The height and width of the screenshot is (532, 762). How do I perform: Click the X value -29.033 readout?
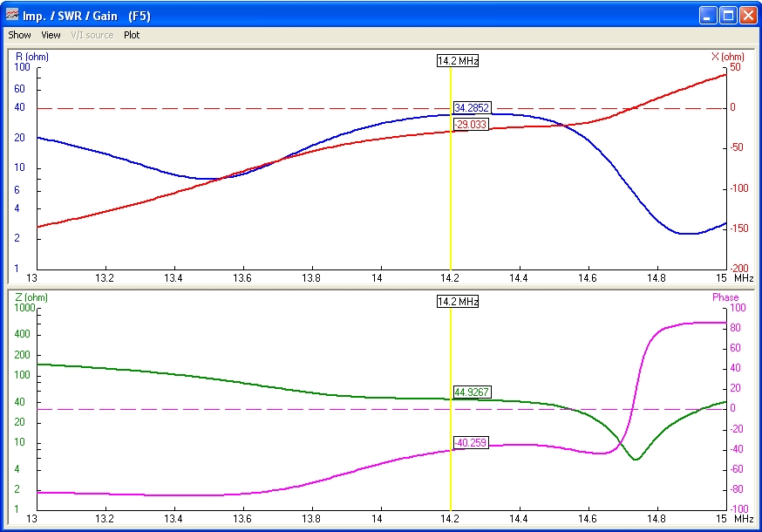point(471,124)
